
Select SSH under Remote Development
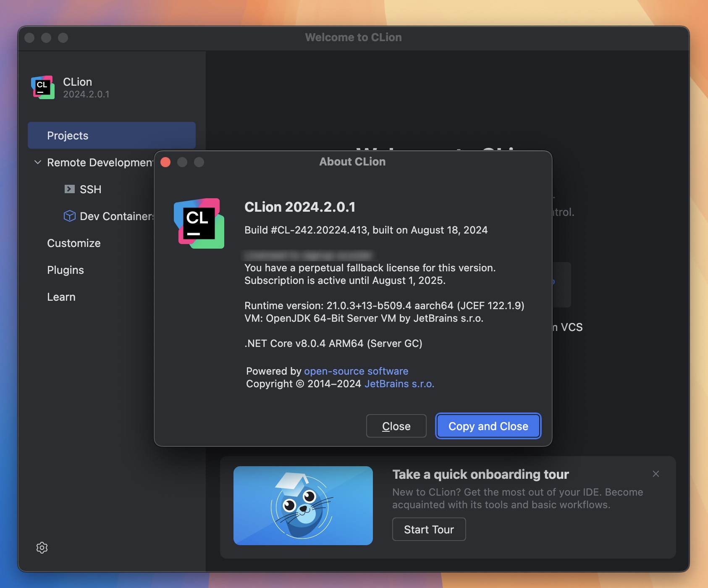90,189
